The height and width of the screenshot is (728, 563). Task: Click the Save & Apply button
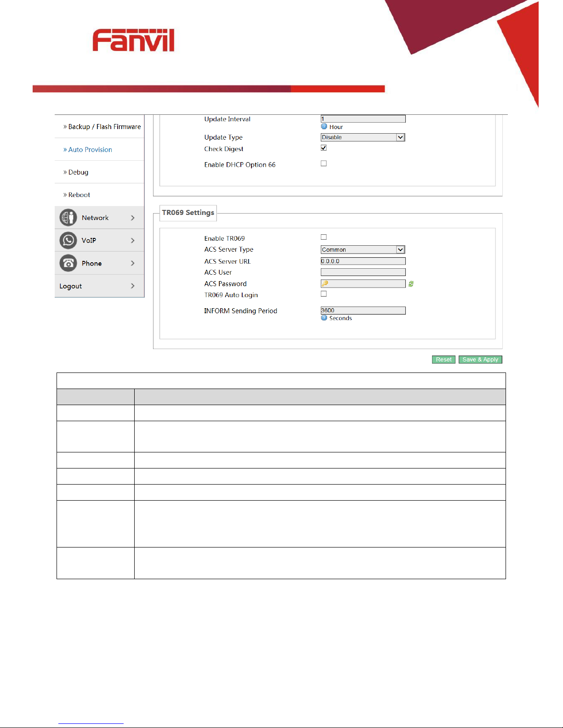[480, 360]
